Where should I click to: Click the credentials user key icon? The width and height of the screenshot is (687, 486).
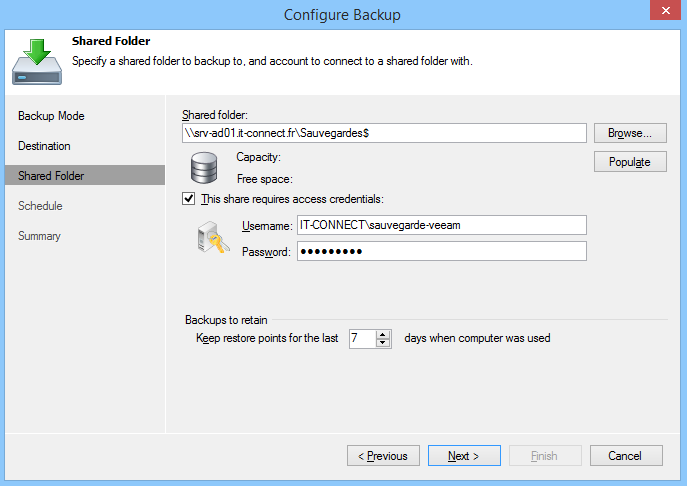(x=211, y=239)
